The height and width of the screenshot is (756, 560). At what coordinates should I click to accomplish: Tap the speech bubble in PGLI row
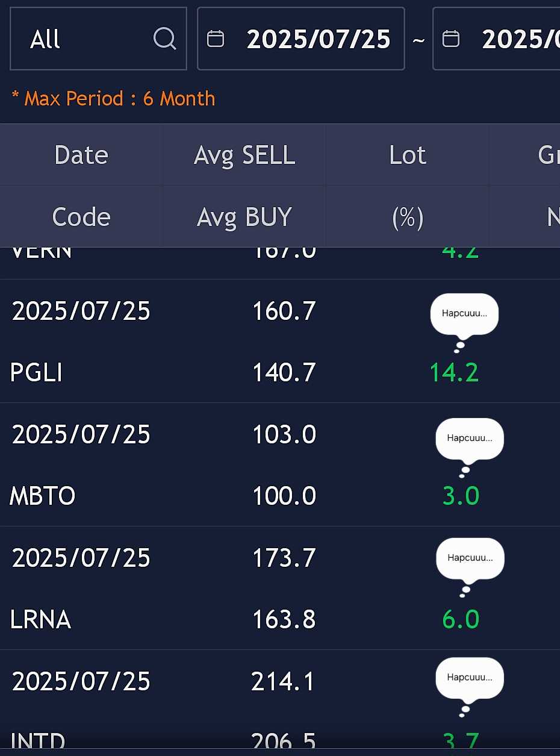[464, 322]
